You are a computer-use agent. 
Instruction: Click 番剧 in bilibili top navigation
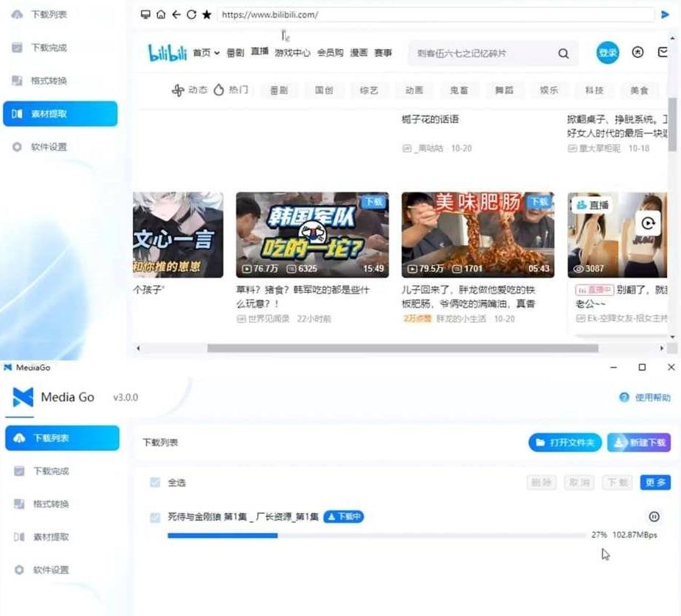click(235, 53)
